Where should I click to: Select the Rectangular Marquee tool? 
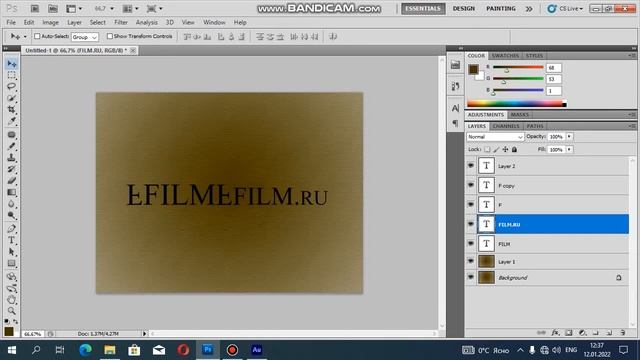[x=11, y=76]
